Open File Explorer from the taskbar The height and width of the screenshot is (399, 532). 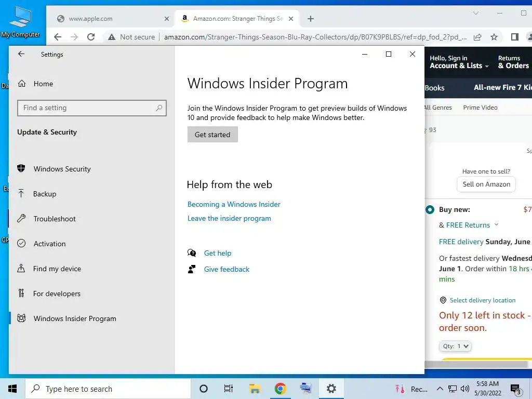click(255, 389)
